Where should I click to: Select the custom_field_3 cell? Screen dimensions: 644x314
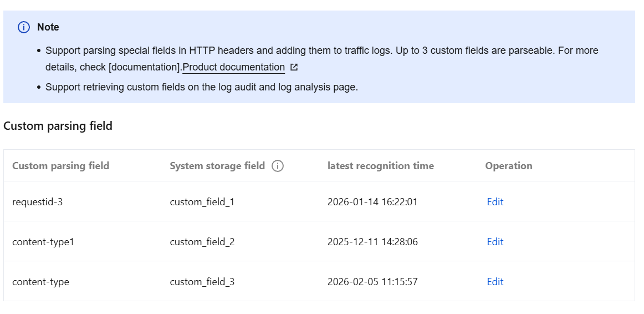tap(202, 282)
